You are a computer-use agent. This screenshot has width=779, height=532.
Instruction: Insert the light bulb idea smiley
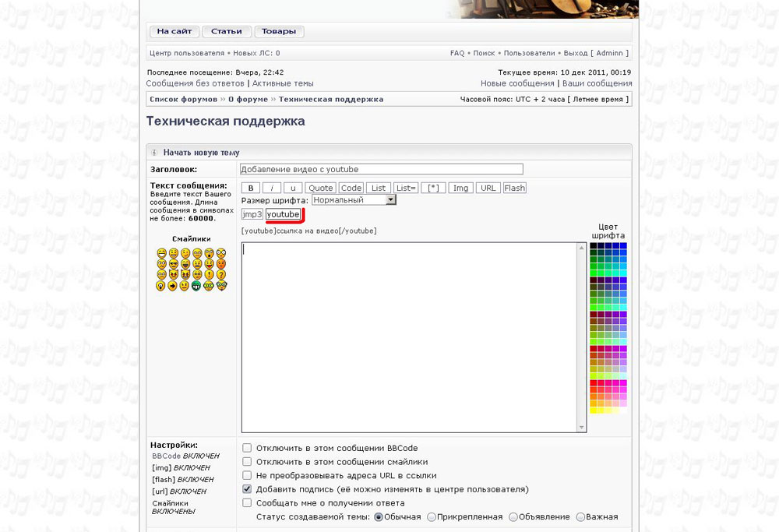tap(160, 286)
